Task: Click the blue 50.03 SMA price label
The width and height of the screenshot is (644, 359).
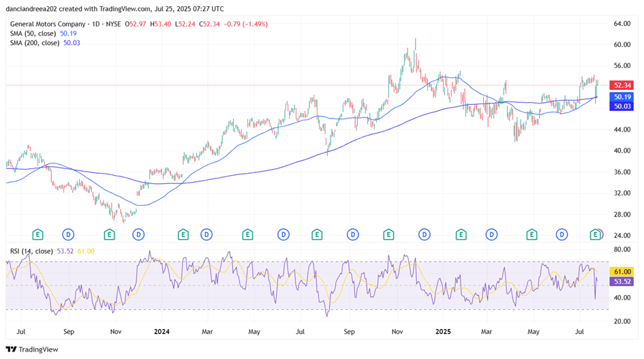Action: 623,106
